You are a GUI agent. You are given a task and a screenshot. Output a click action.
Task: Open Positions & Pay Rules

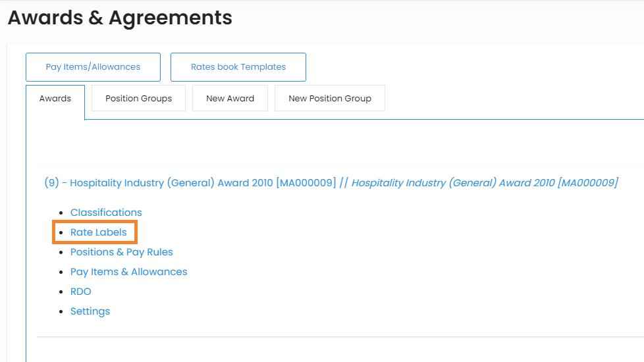122,252
